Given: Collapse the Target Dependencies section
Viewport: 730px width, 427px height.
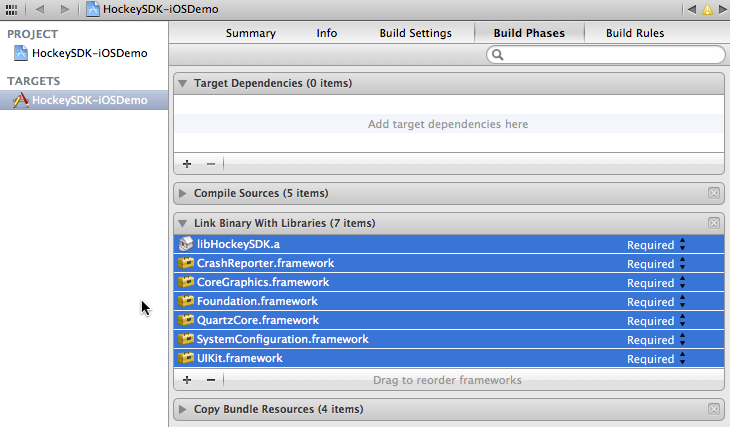Looking at the screenshot, I should coord(183,83).
